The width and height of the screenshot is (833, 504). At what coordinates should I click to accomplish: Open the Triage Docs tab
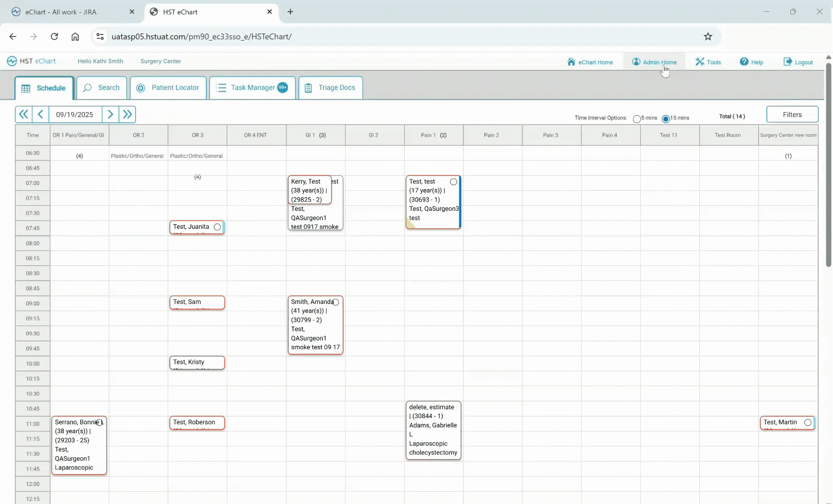[x=330, y=88]
